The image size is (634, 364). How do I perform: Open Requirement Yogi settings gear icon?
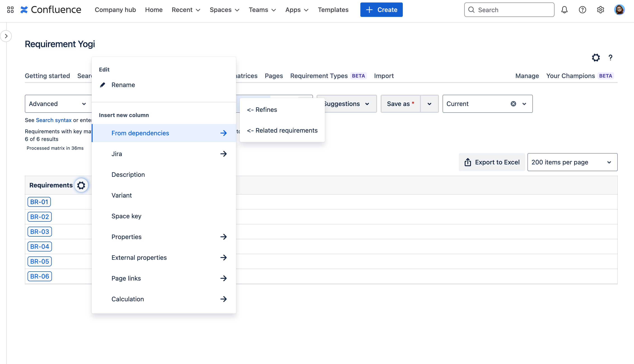click(x=596, y=58)
